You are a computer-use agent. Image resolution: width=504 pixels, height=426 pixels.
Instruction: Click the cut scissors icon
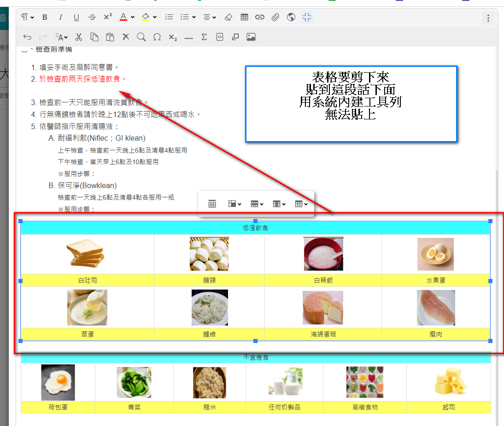point(79,37)
